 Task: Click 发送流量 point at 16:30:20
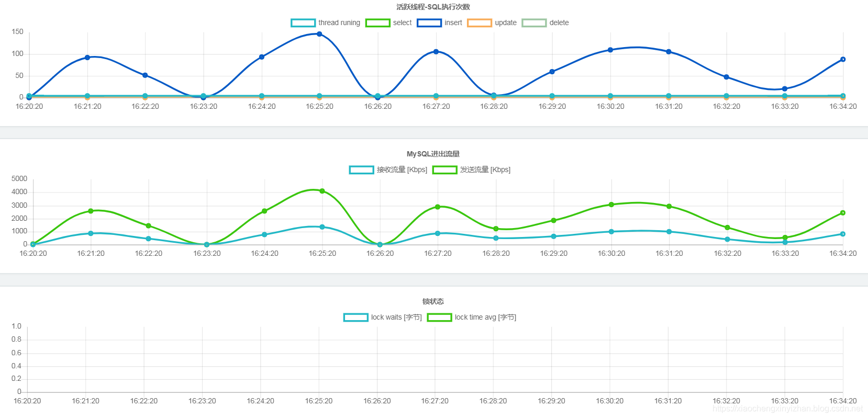611,205
